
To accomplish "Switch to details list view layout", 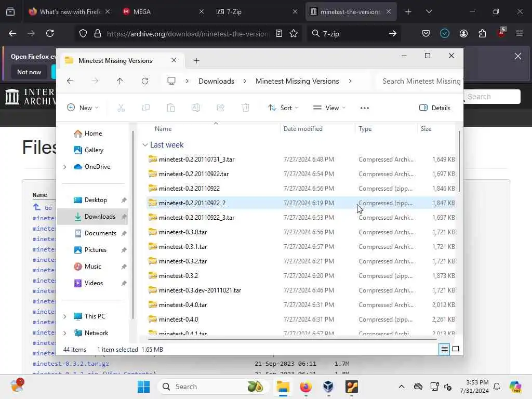I will pyautogui.click(x=444, y=349).
